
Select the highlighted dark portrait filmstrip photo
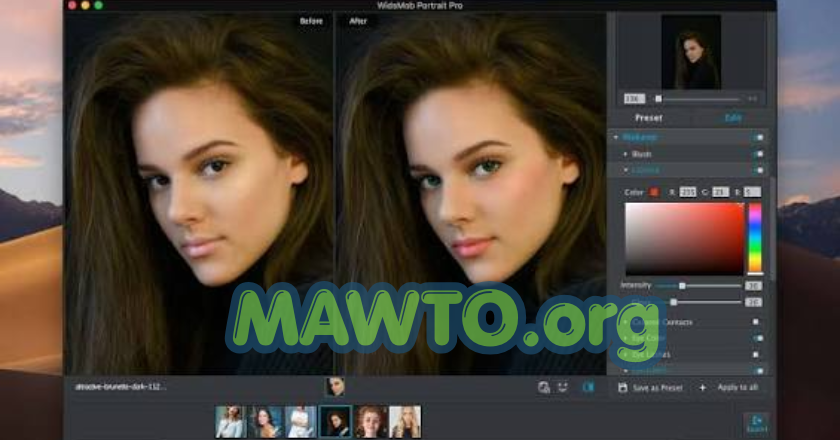335,422
